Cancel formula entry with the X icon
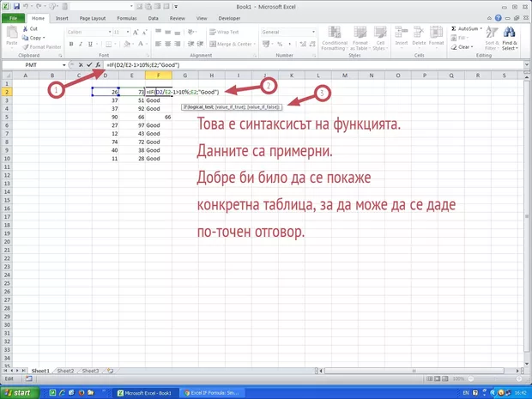 click(x=81, y=65)
